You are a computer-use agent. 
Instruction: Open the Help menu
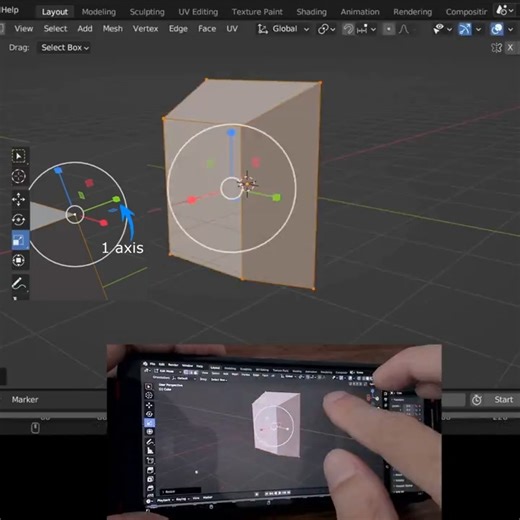click(10, 10)
